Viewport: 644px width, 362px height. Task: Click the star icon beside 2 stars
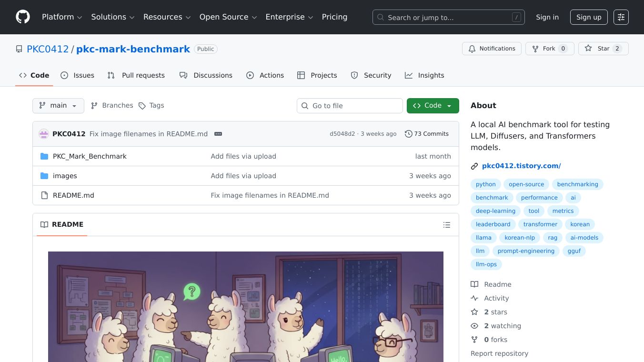coord(474,312)
